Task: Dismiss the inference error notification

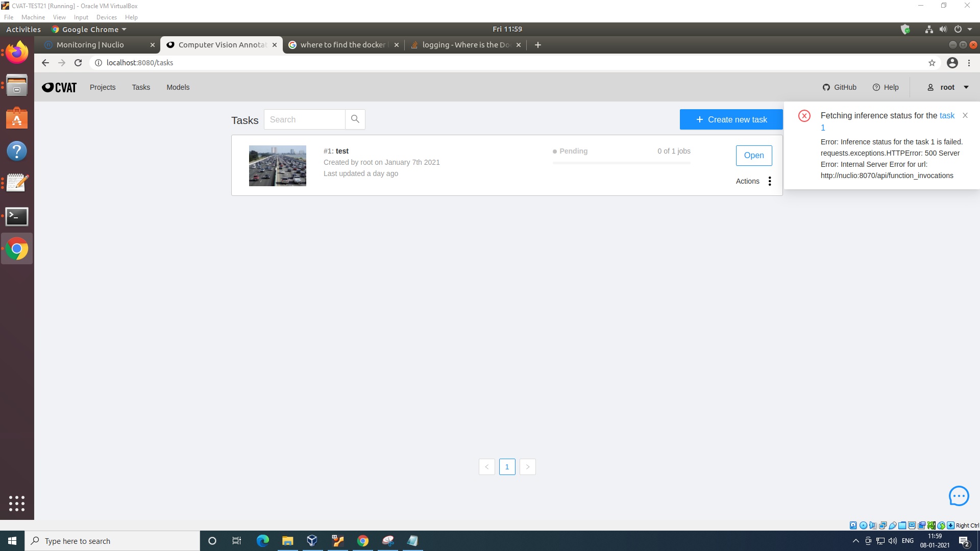Action: click(965, 116)
